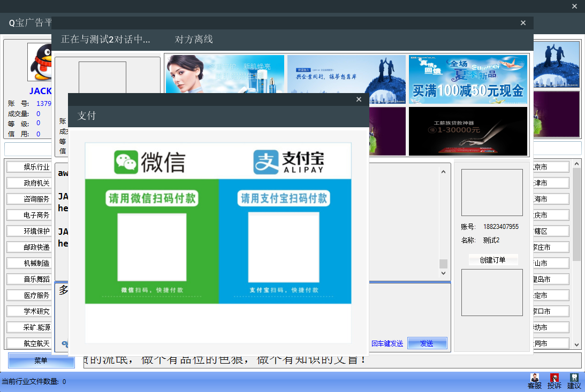The height and width of the screenshot is (392, 585).
Task: Open the 工薪族贷款神器 loan ad banner
Action: click(468, 131)
